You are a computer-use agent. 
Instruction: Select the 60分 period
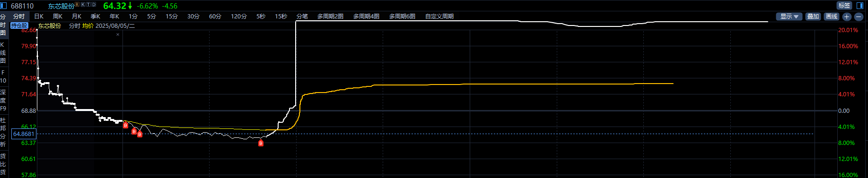click(x=215, y=17)
